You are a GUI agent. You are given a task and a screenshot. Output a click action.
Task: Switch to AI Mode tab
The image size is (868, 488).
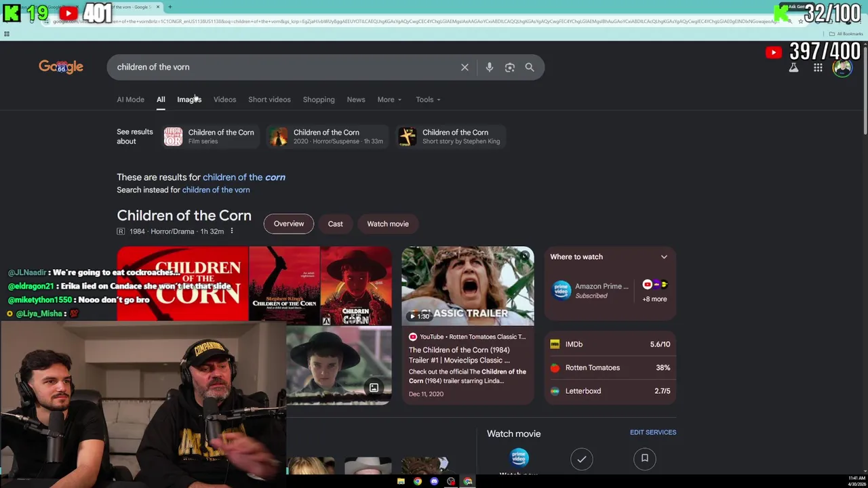point(130,100)
